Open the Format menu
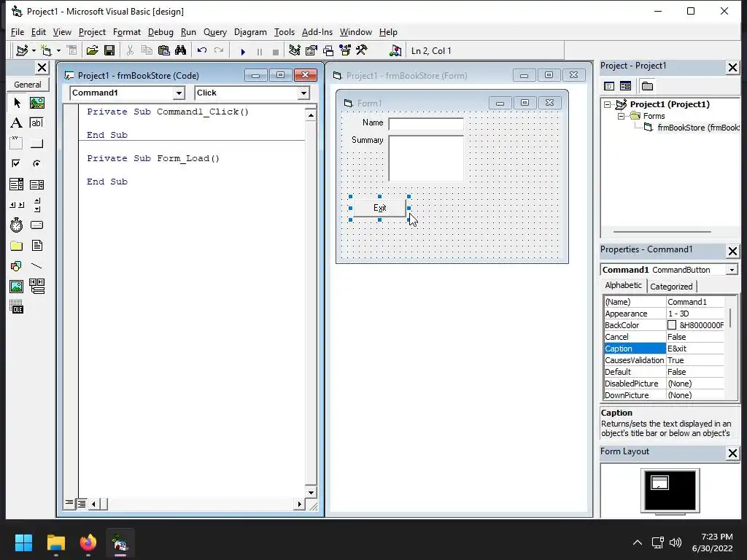The width and height of the screenshot is (747, 560). point(127,32)
